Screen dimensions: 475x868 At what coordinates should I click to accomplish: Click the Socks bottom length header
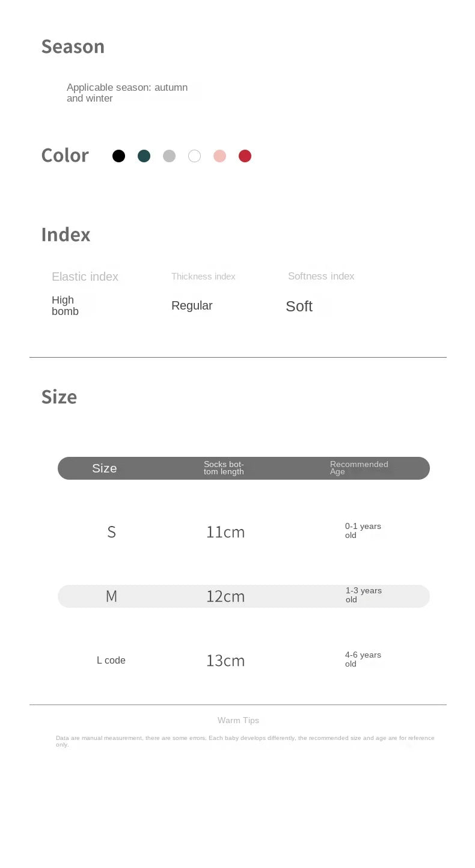pos(224,468)
